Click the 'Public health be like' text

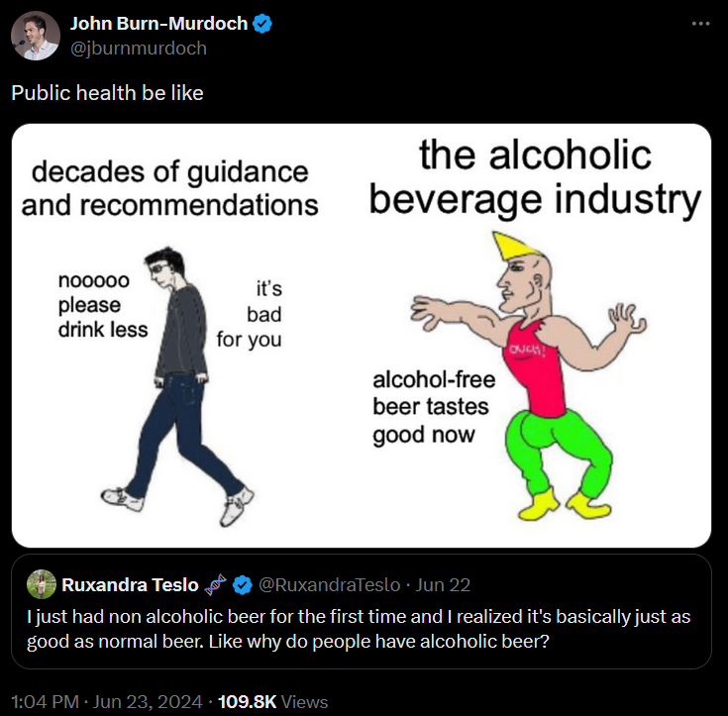pos(107,93)
